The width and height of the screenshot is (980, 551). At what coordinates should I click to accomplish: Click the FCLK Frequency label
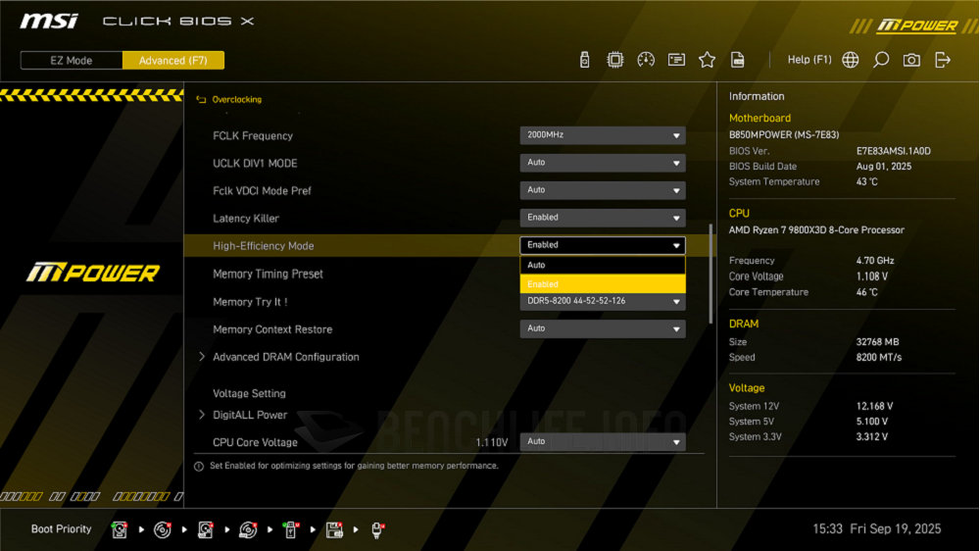pos(253,135)
